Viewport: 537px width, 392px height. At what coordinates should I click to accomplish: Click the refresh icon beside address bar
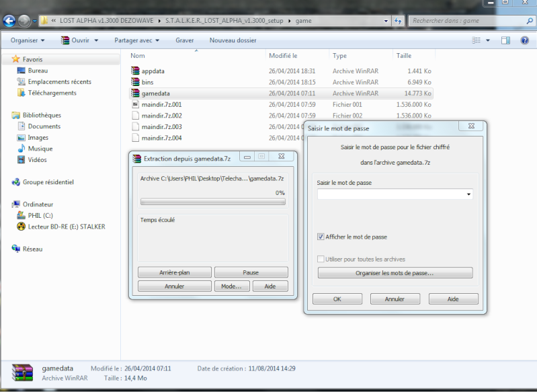click(x=398, y=21)
